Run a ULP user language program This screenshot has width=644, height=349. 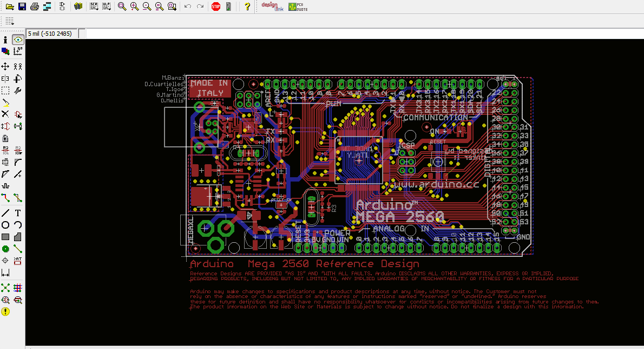[107, 7]
